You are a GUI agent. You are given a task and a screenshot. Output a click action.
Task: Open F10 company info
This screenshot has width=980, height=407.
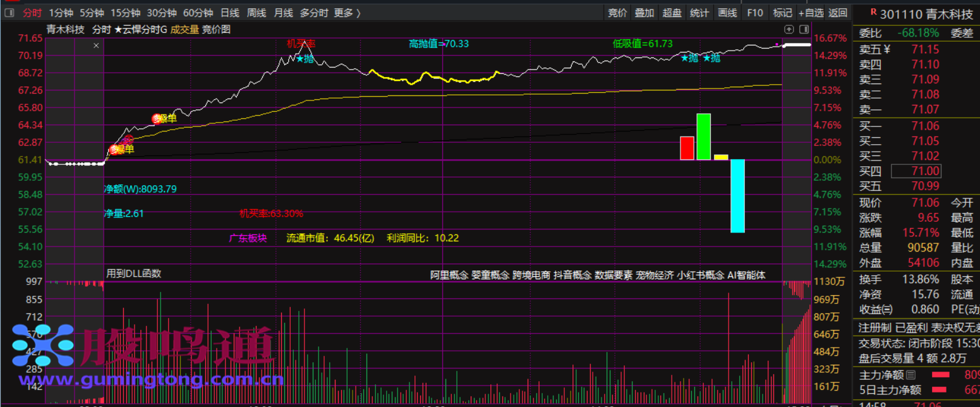coord(755,13)
